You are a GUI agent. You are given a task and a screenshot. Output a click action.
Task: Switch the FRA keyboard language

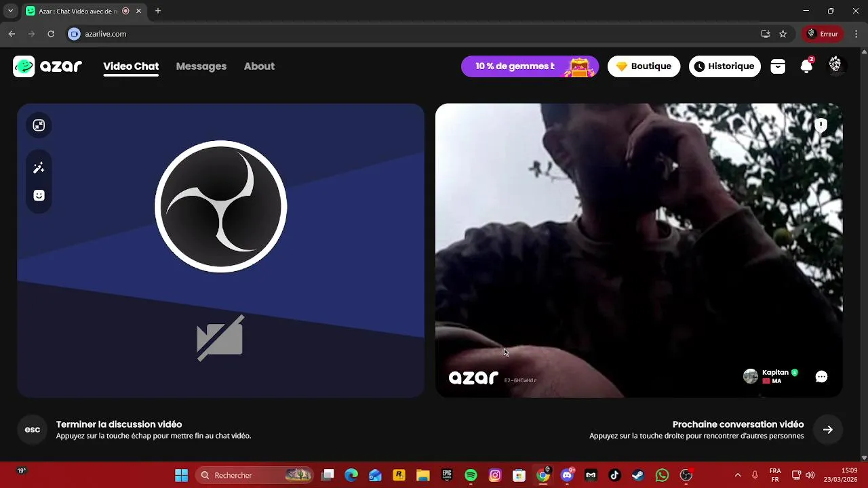(x=775, y=475)
